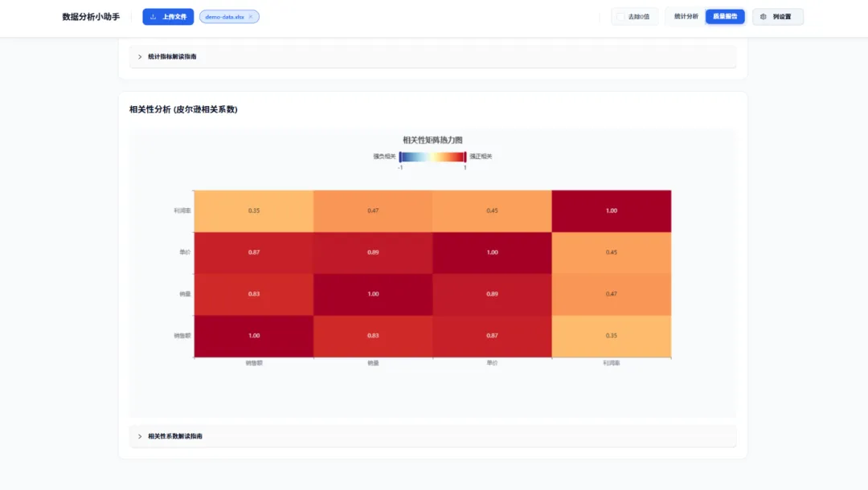Click 0.45 cell in 单价 row
This screenshot has width=868, height=490.
point(611,252)
